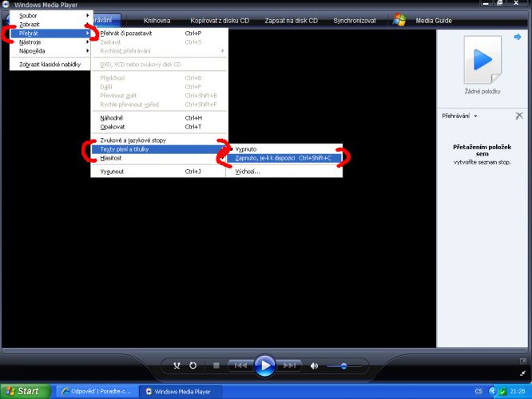Viewport: 532px width, 399px height.
Task: Toggle repeat mode in playback controls
Action: (193, 365)
